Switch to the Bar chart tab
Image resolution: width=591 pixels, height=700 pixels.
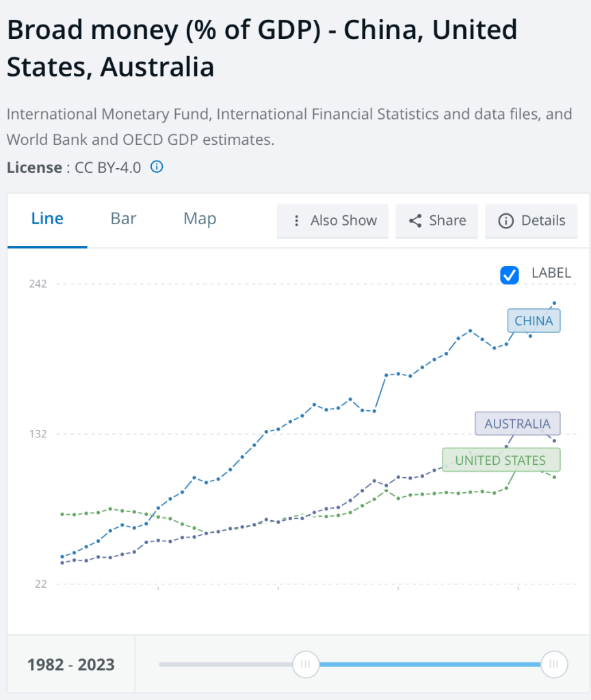coord(124,219)
